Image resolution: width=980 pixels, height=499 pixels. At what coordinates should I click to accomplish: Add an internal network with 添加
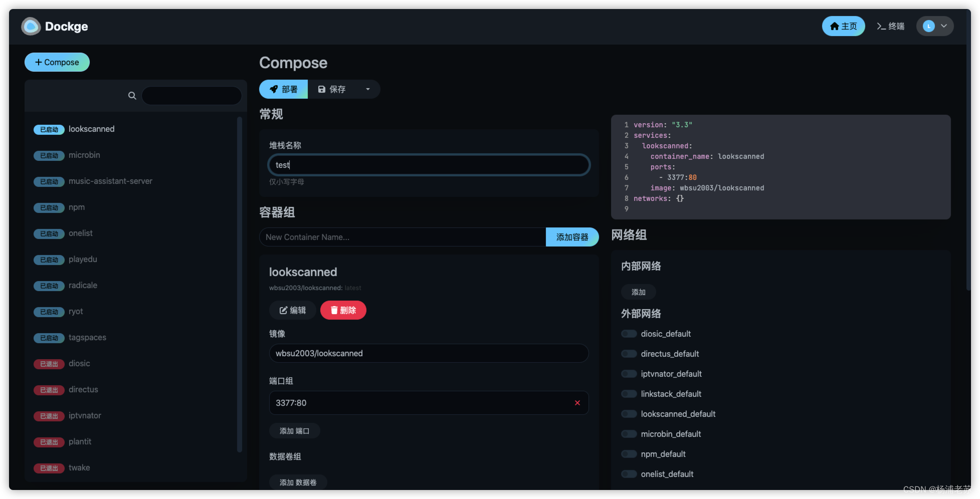point(639,292)
